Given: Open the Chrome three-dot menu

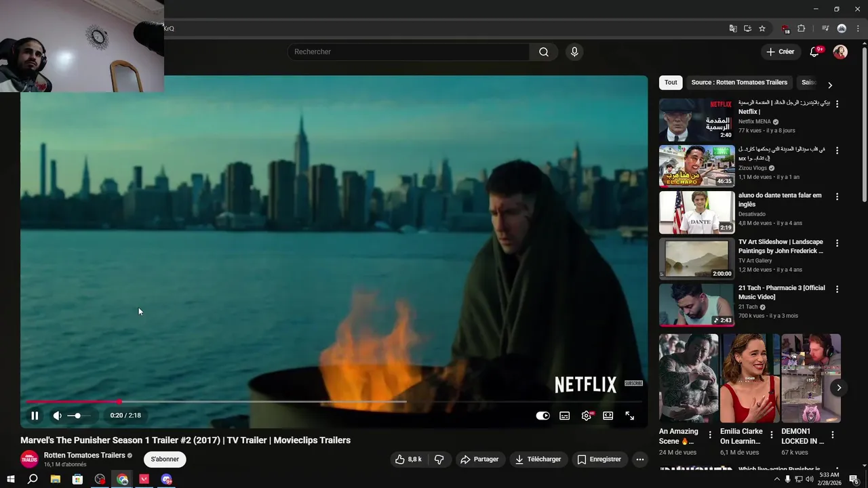Looking at the screenshot, I should (x=858, y=28).
